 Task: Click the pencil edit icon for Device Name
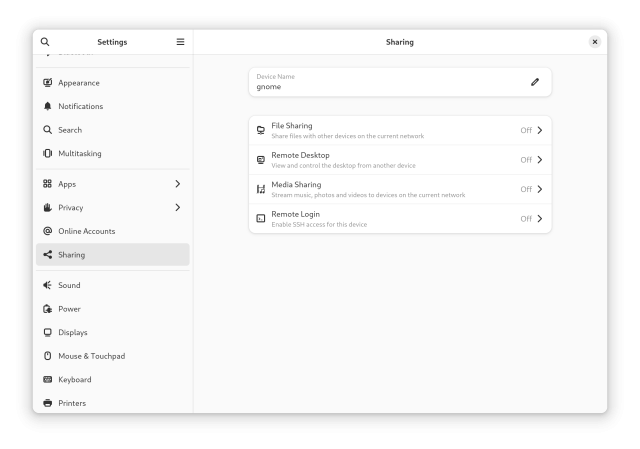point(535,82)
